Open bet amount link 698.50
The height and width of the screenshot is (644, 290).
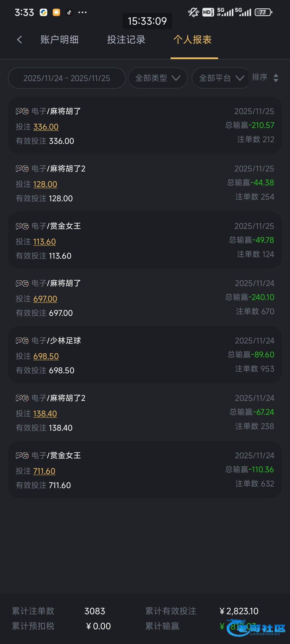(x=46, y=356)
